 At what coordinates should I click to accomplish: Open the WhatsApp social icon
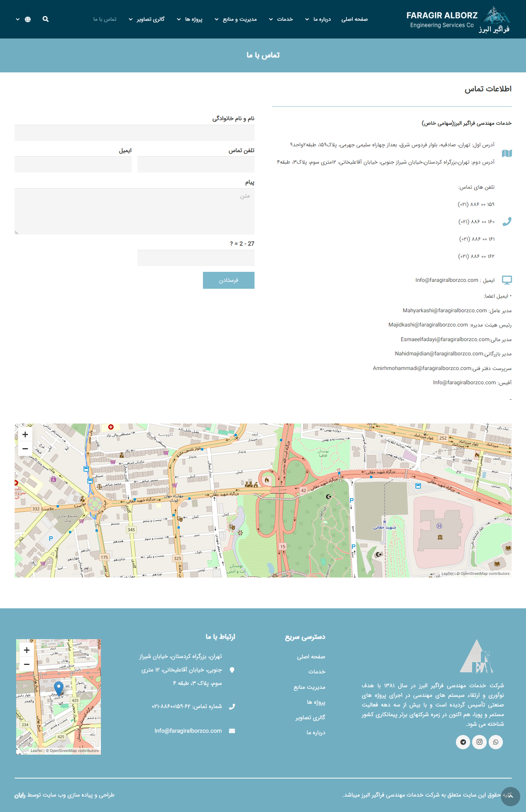click(496, 742)
